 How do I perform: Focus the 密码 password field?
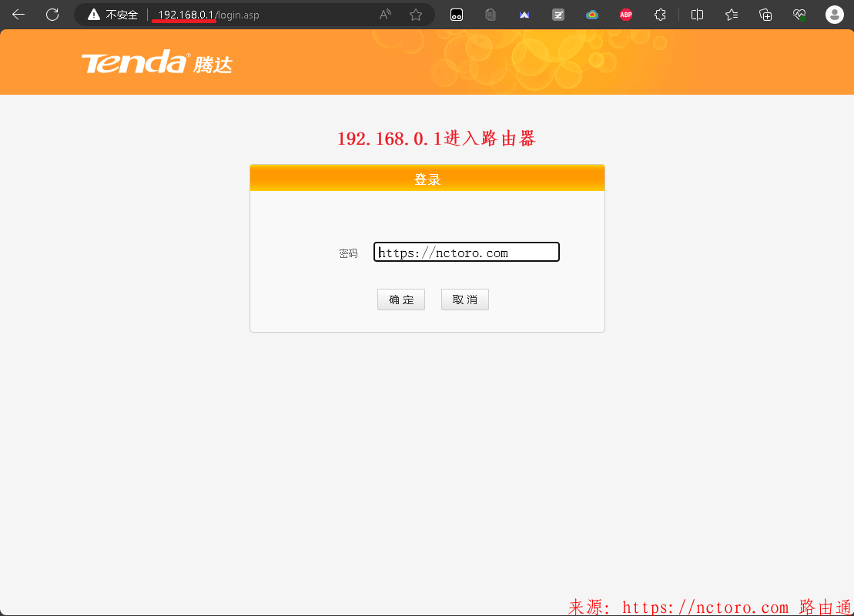point(466,252)
